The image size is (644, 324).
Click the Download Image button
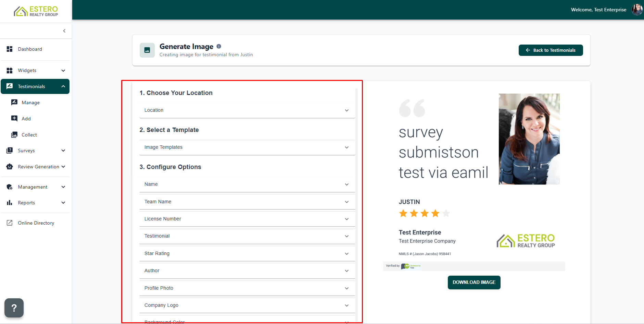[x=474, y=283]
